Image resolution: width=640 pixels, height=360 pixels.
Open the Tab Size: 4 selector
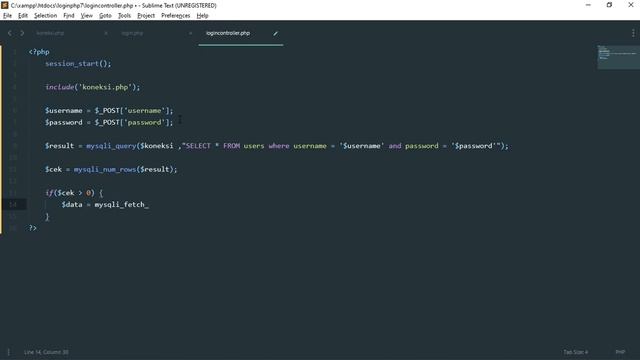click(x=576, y=352)
